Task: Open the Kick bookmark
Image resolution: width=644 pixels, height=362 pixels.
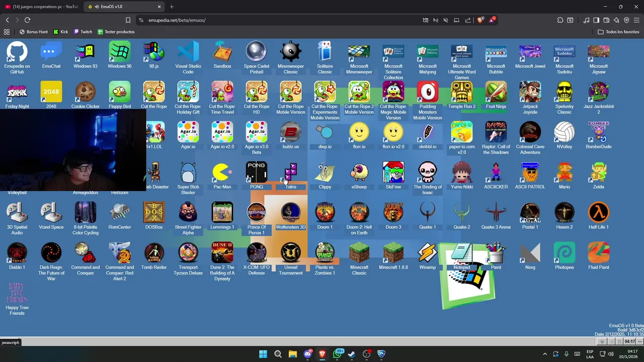Action: 60,32
